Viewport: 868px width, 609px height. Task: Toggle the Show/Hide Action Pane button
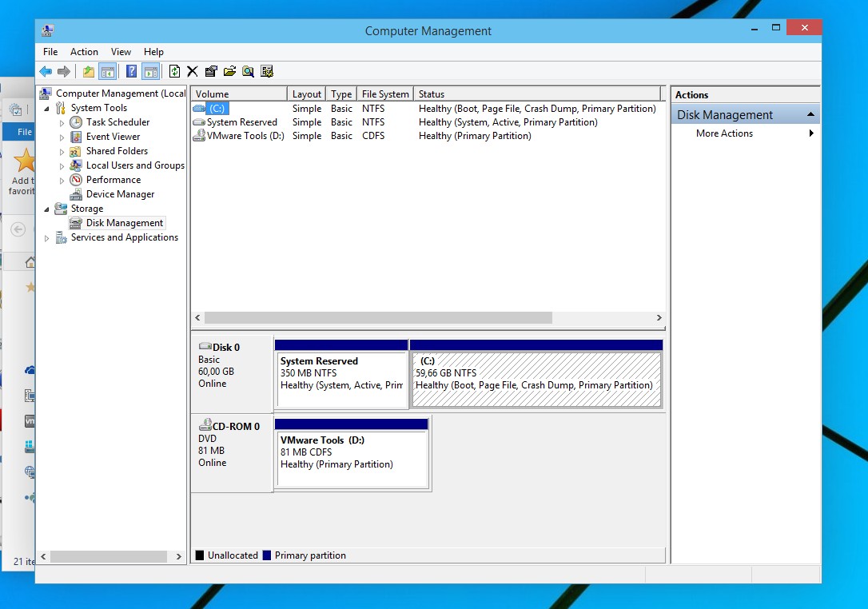point(151,71)
